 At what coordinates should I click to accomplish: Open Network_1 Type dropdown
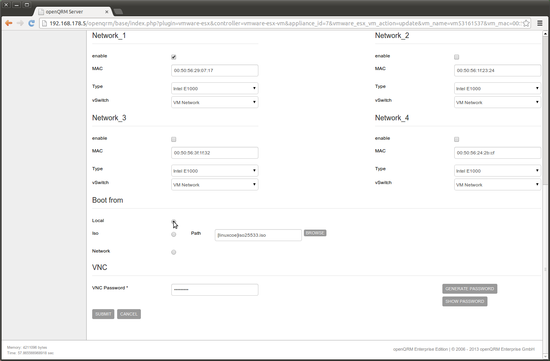[x=215, y=88]
